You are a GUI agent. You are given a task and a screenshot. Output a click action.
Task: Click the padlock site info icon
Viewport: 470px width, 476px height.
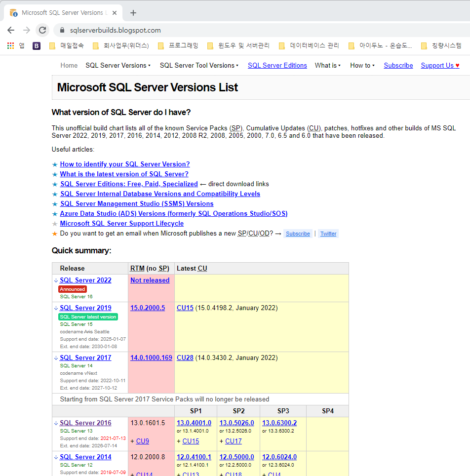tap(62, 30)
